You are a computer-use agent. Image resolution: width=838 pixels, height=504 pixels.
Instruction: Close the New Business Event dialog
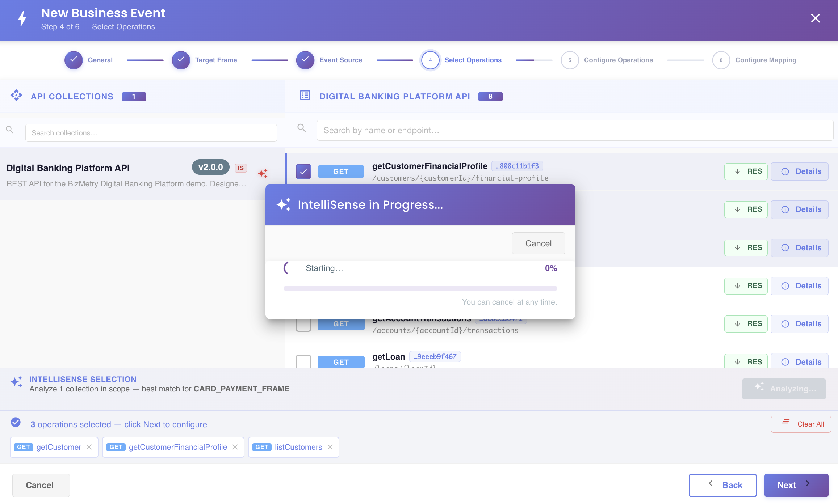tap(815, 18)
